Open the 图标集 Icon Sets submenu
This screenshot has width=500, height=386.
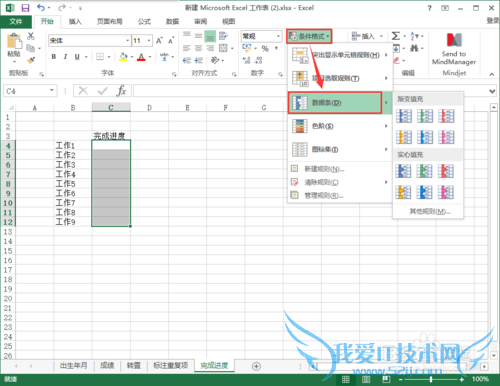click(340, 149)
